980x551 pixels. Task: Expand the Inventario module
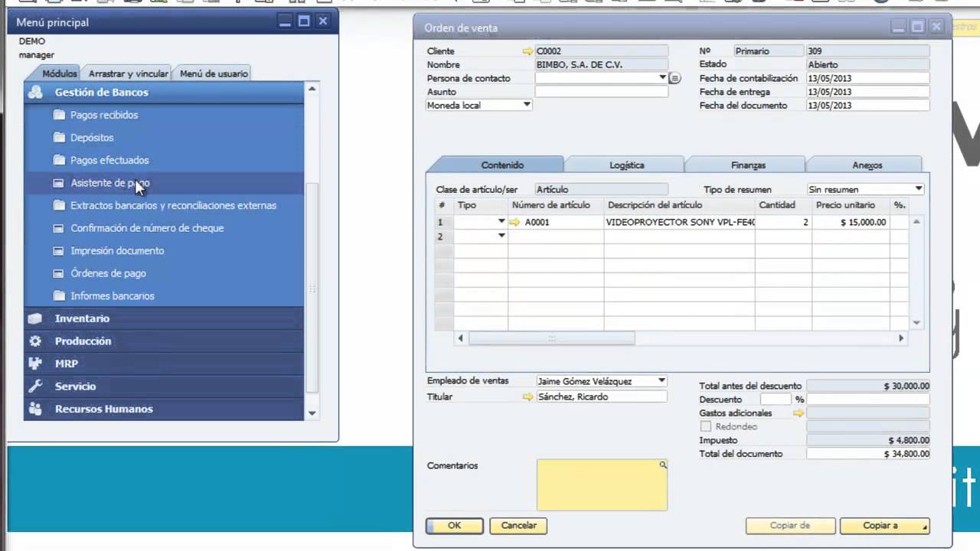[x=164, y=318]
